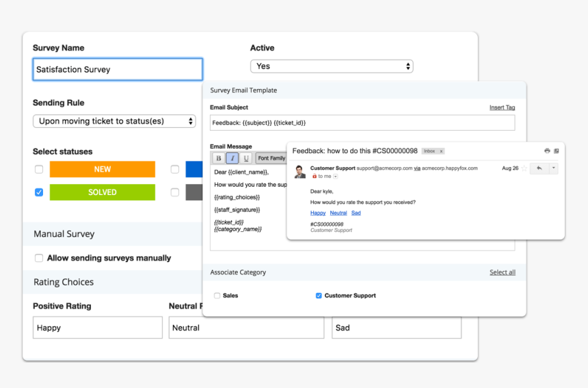Click the sender avatar photo
This screenshot has width=588, height=388.
[300, 172]
